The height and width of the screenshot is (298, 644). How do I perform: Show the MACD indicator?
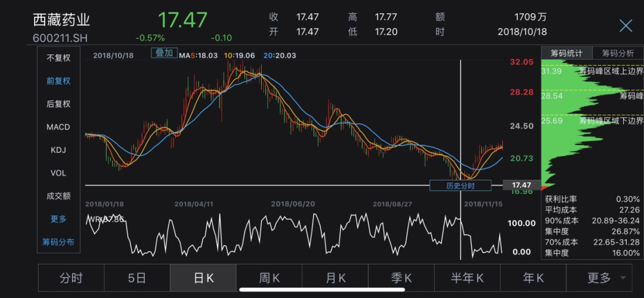58,127
